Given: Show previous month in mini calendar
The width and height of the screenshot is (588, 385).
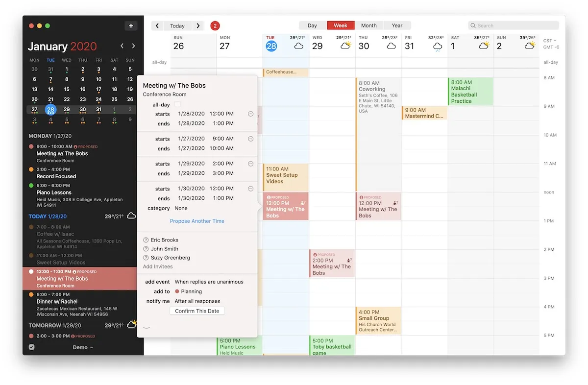Looking at the screenshot, I should pos(122,46).
